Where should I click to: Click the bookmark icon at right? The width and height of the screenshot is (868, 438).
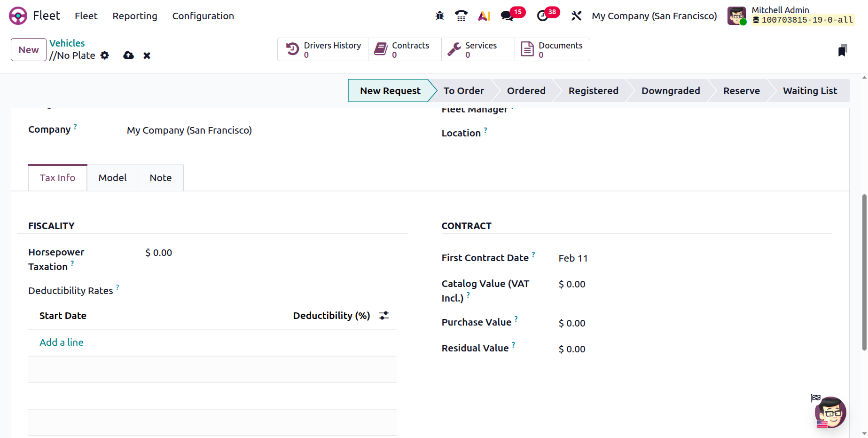(x=842, y=50)
